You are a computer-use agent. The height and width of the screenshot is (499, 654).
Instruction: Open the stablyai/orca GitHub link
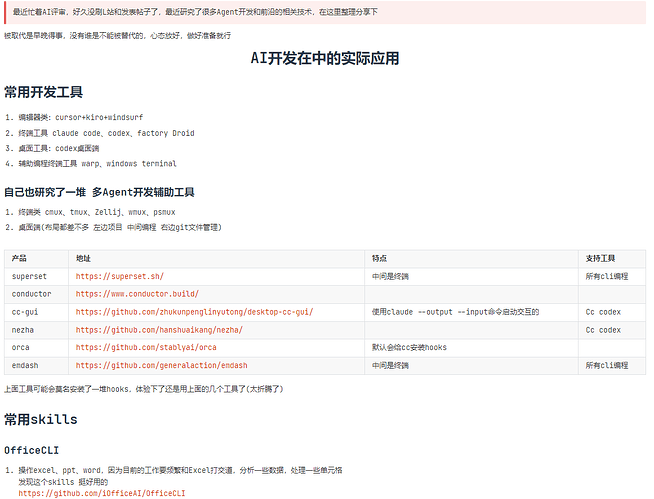[x=146, y=347]
